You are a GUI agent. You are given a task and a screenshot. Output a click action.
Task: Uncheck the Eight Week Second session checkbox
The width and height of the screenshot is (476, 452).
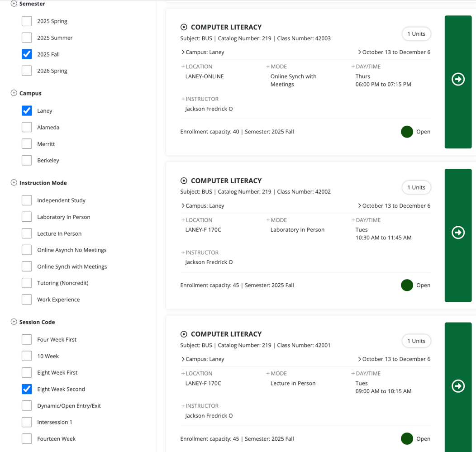(x=27, y=389)
